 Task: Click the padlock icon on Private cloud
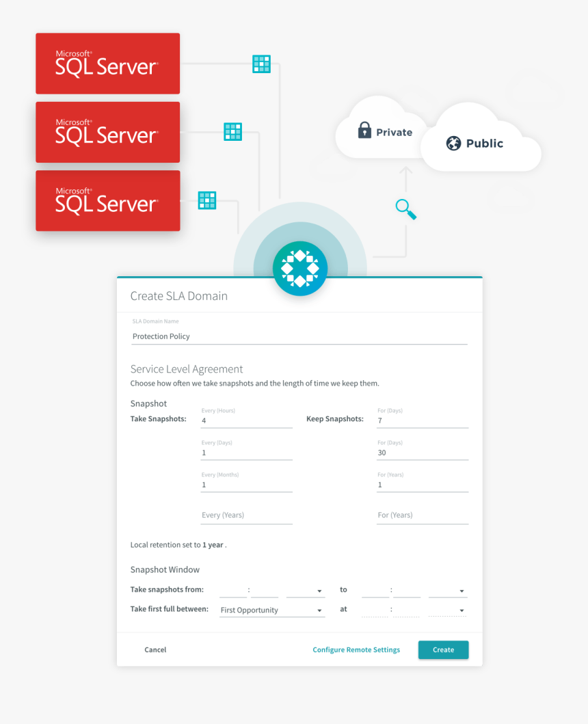pos(365,131)
